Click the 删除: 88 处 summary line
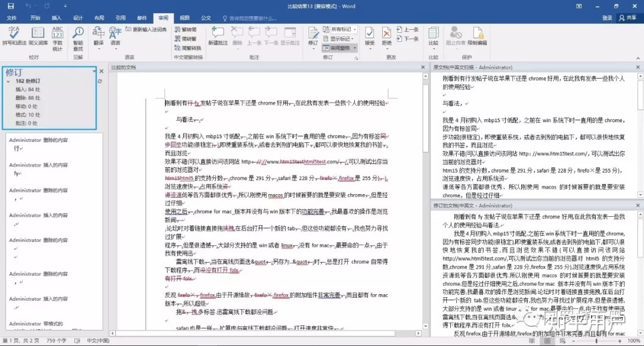The image size is (644, 346). tap(28, 98)
